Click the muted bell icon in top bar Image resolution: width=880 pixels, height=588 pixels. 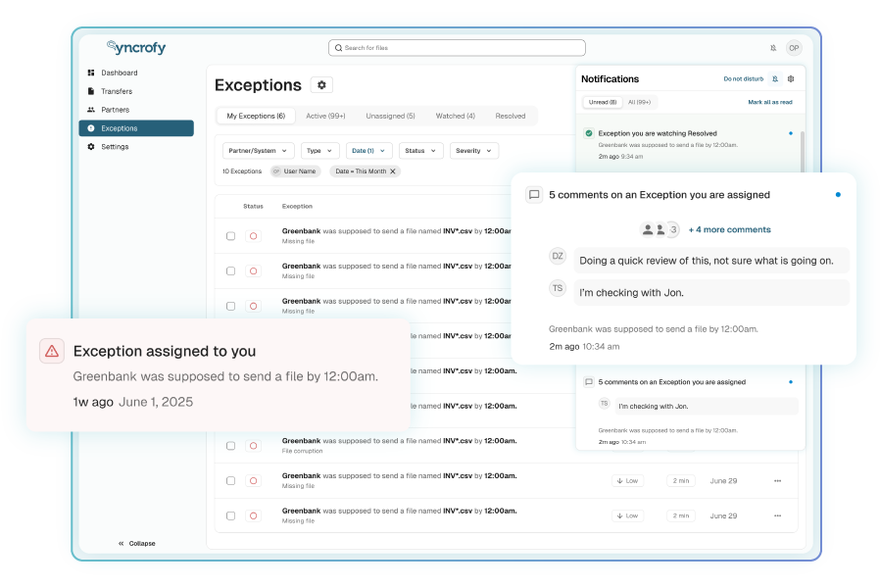(773, 48)
